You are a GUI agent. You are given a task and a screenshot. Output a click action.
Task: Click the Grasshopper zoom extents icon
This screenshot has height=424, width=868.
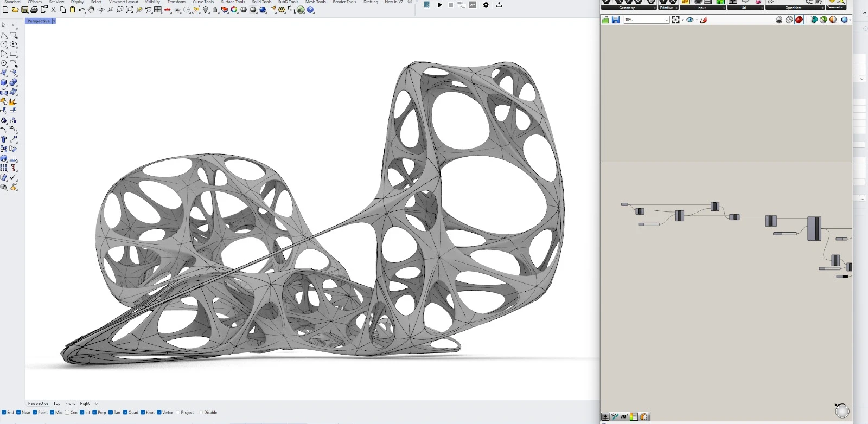click(675, 20)
